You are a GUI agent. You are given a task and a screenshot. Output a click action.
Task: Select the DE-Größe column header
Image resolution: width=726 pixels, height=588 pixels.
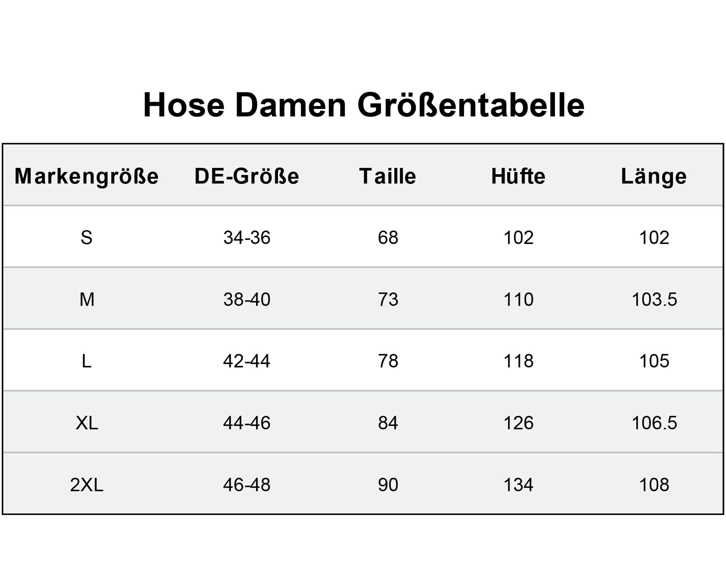coord(246,176)
